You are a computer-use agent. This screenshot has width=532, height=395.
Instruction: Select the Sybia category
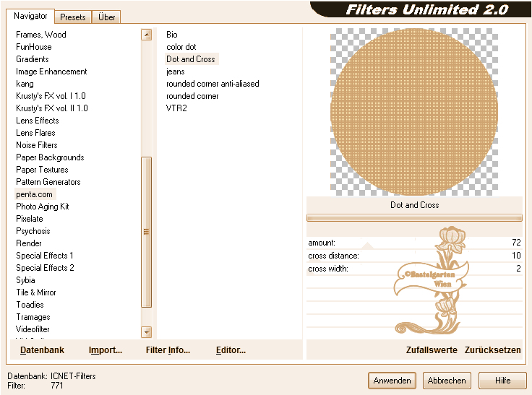(25, 280)
